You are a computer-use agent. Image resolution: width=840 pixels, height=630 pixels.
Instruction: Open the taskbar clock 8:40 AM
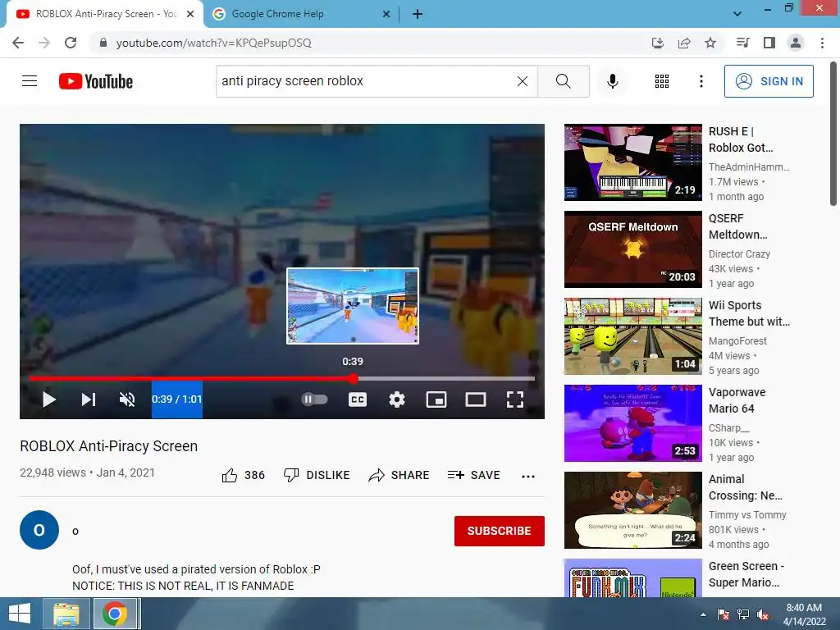[x=804, y=614]
